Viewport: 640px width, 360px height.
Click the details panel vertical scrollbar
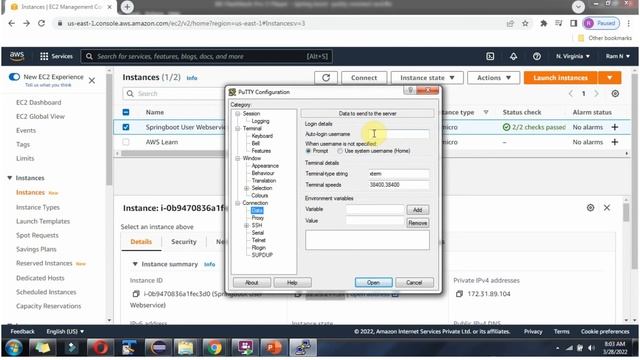(x=626, y=212)
